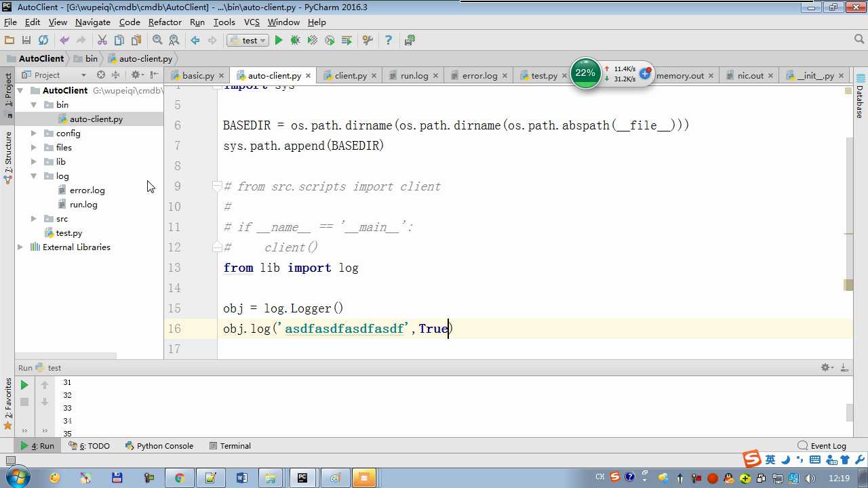The height and width of the screenshot is (488, 868).
Task: Open the Project panel gear settings
Action: tap(136, 75)
